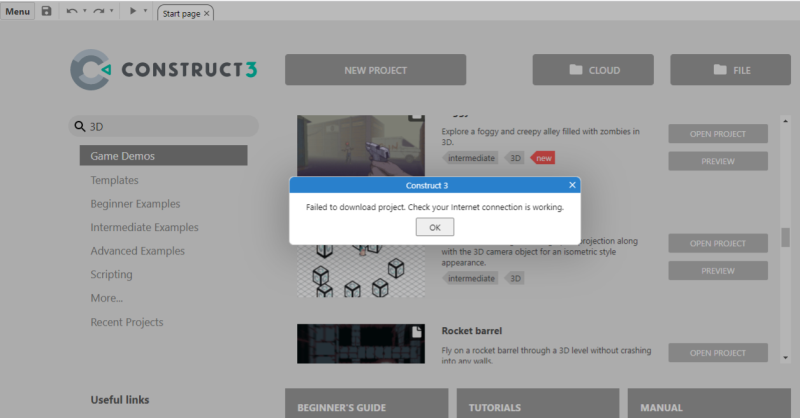Expand the Preview options dropdown arrow
This screenshot has height=418, width=800.
coord(145,11)
